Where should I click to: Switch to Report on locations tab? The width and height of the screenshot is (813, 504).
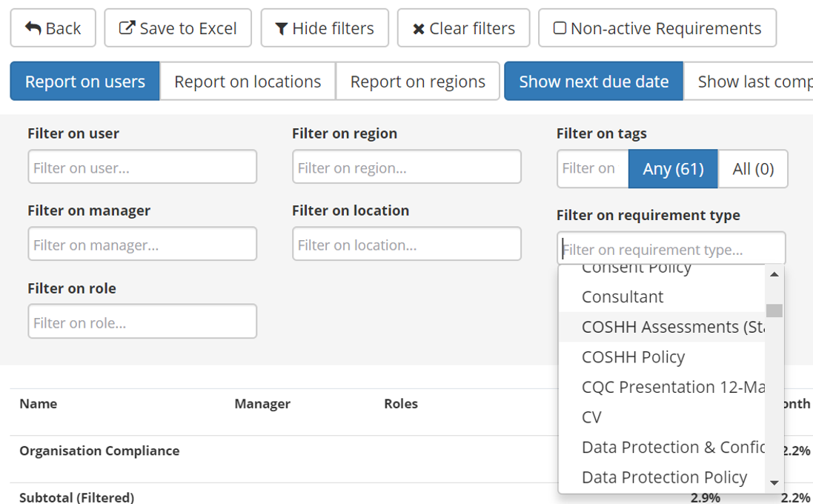[x=248, y=82]
